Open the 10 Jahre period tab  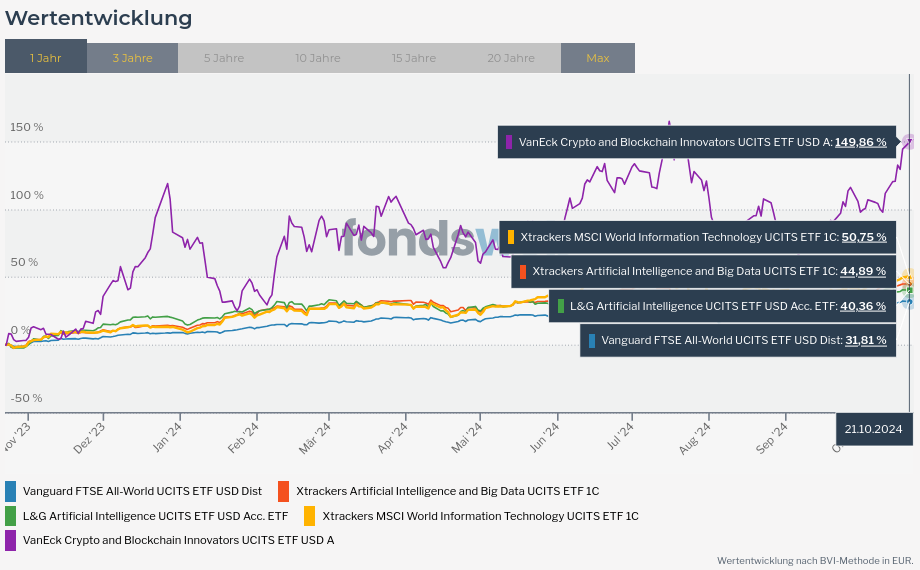pos(318,58)
